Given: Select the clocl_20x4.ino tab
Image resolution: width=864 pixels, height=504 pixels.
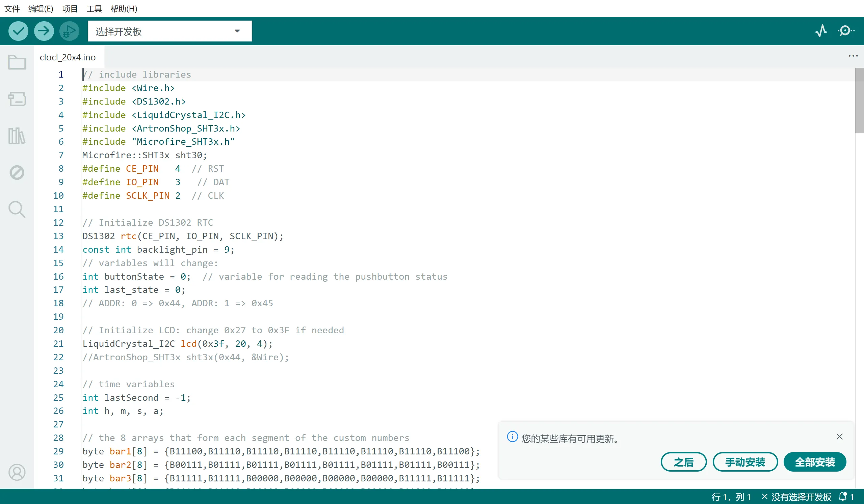Looking at the screenshot, I should click(x=68, y=57).
